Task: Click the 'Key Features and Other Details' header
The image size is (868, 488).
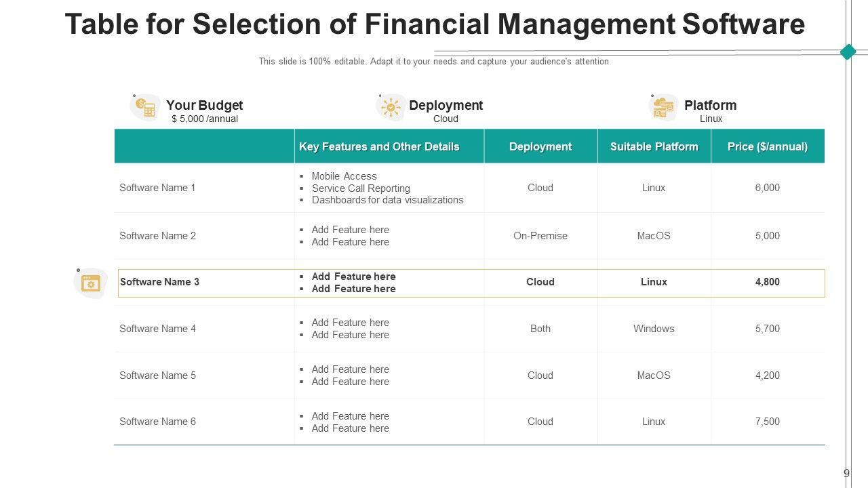Action: click(379, 146)
